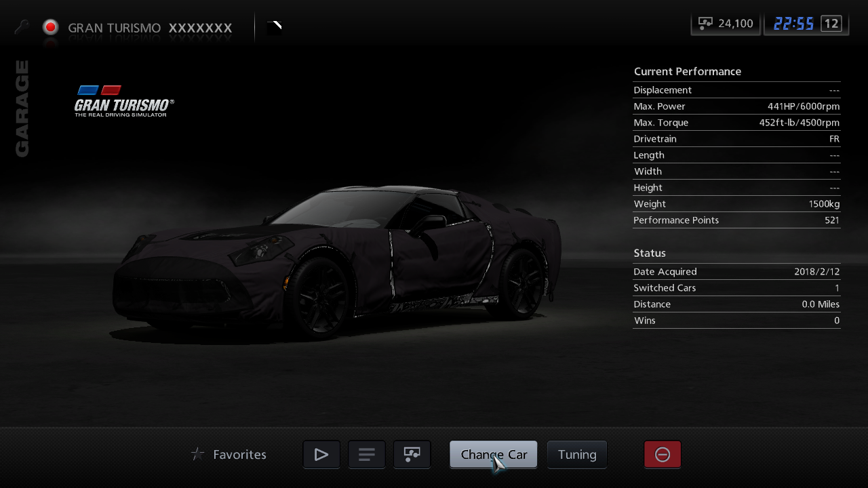Select the Distance 0.0 Miles row
868x488 pixels.
click(x=736, y=304)
